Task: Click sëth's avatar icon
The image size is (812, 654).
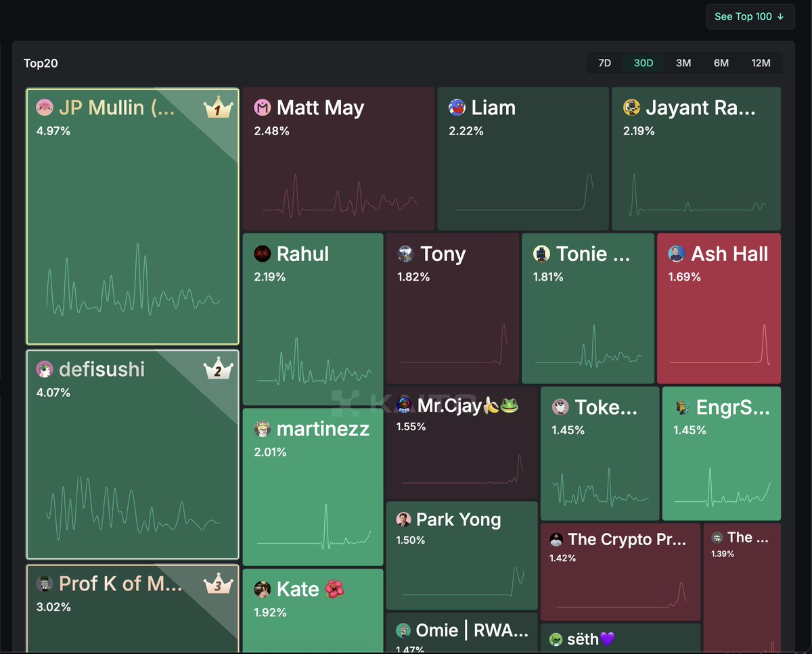Action: click(556, 639)
